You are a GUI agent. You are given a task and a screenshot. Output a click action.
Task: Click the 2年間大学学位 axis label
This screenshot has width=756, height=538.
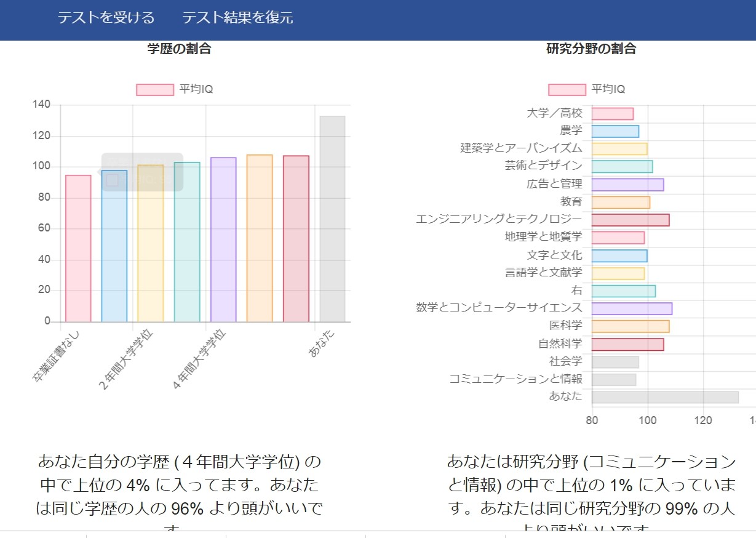click(x=125, y=359)
